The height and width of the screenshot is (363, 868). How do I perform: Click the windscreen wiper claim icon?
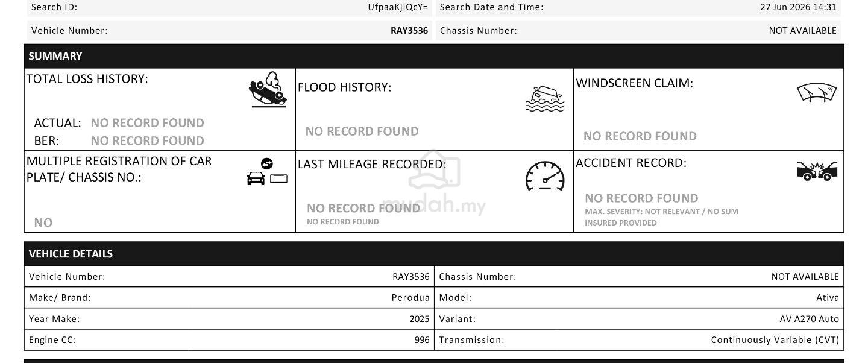click(x=817, y=92)
